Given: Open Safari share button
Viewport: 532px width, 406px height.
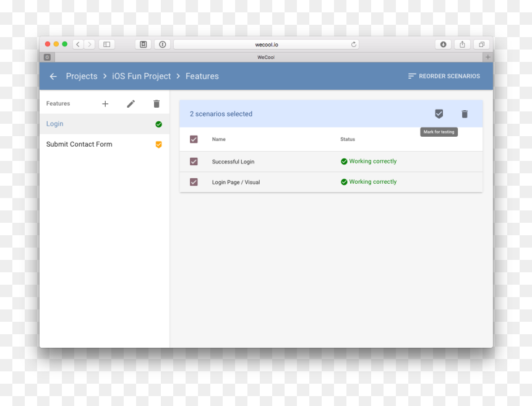Looking at the screenshot, I should click(462, 45).
